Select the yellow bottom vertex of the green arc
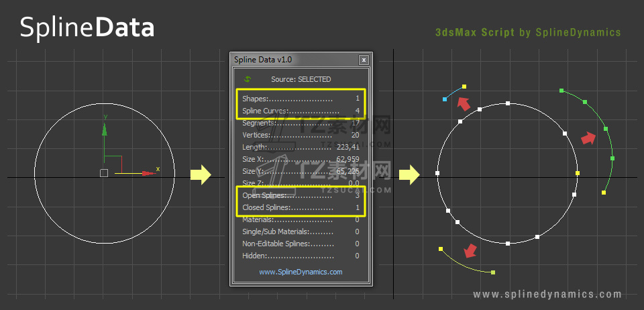Screen dimensions: 644x310 pyautogui.click(x=604, y=192)
